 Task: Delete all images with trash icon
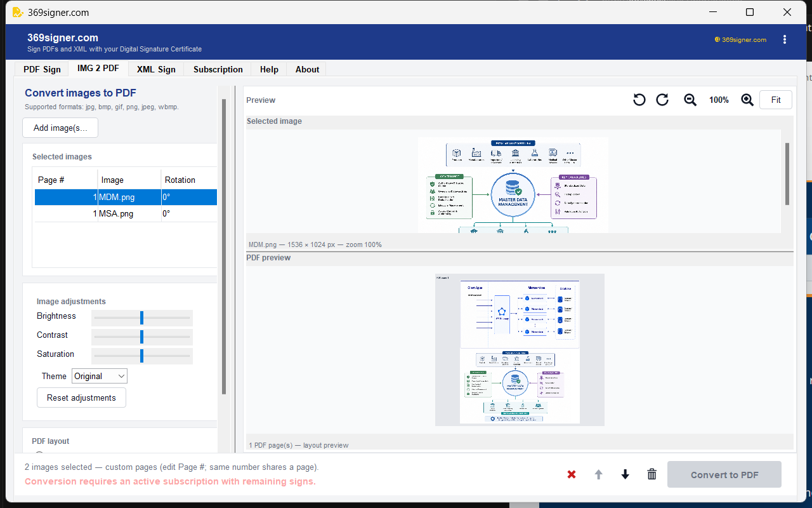(652, 474)
